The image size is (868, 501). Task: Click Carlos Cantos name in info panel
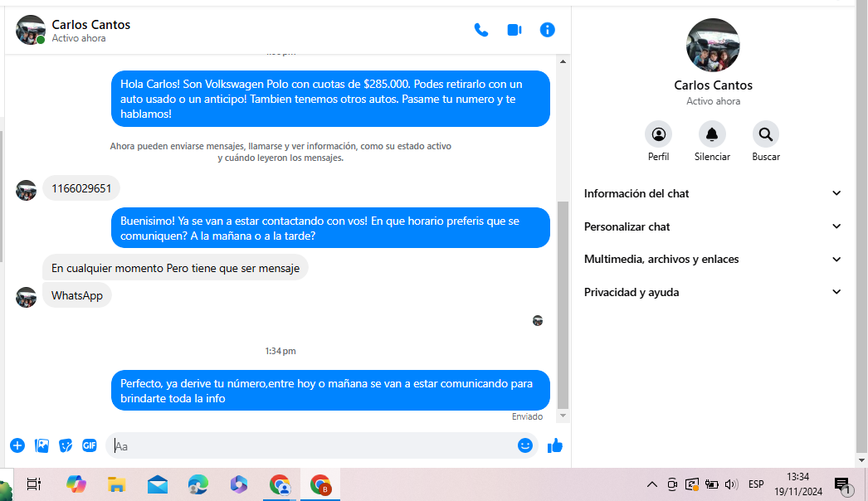(713, 85)
